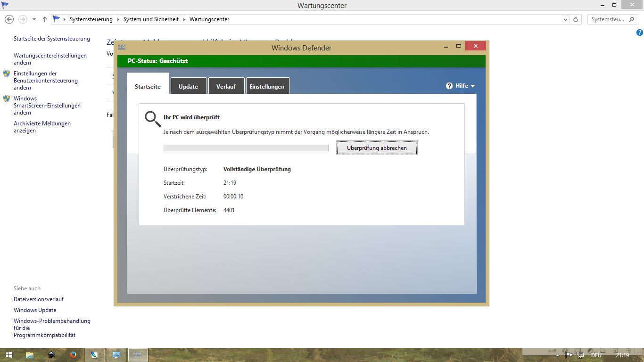Restore down the Wartungscenter window

click(614, 5)
